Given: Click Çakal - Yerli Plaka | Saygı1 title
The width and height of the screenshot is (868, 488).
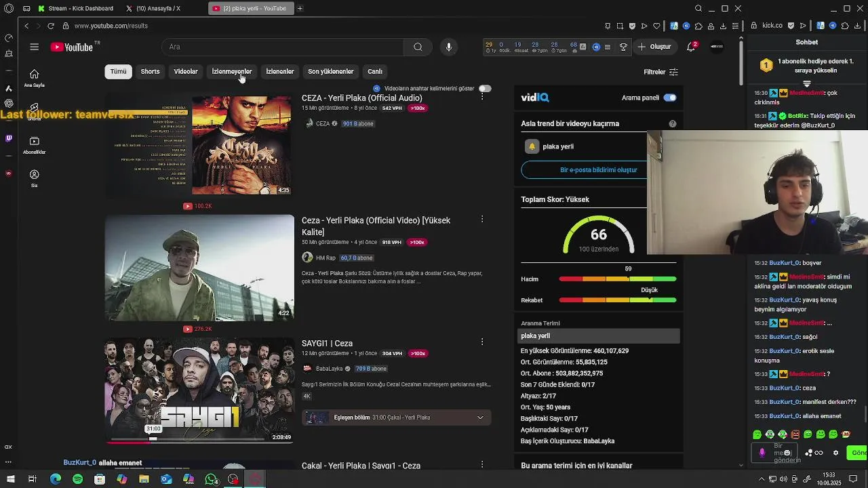Looking at the screenshot, I should 361,466.
